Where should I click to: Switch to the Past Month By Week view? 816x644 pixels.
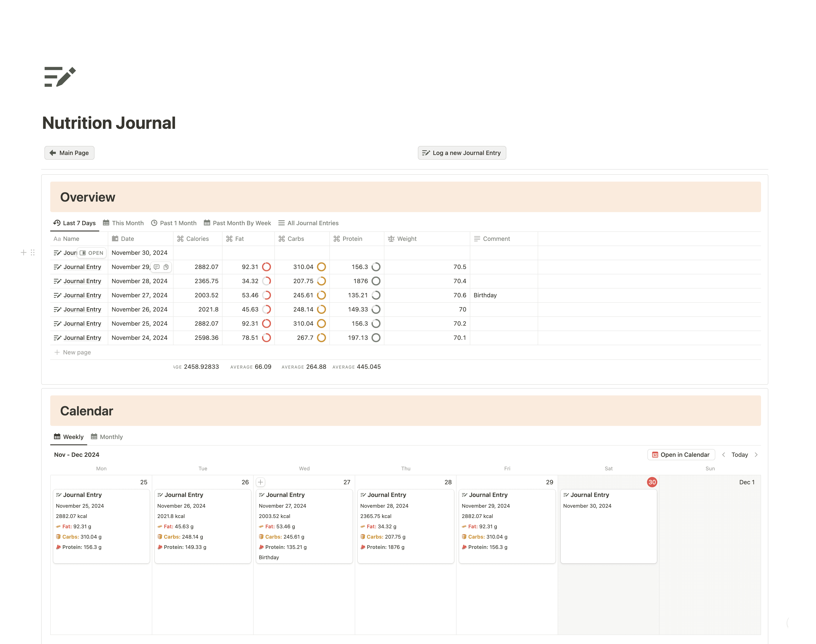[x=237, y=223]
